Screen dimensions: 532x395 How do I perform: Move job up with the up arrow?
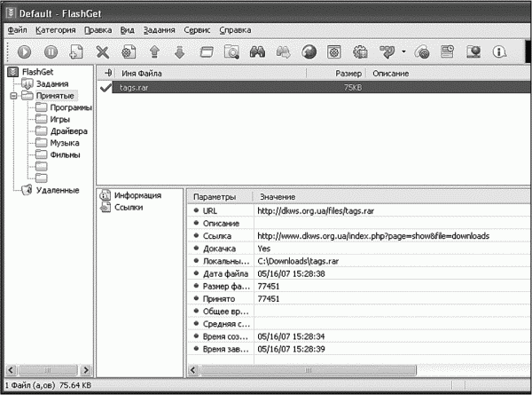(x=154, y=52)
